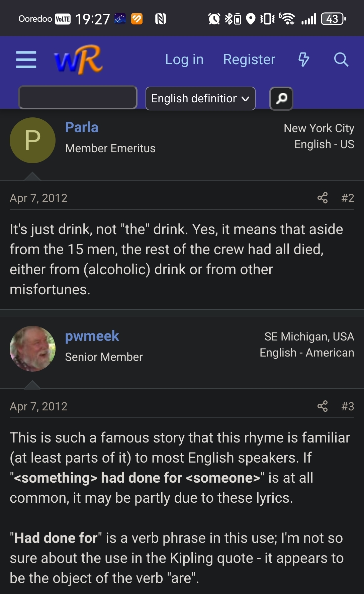Open the hamburger navigation menu
Image resolution: width=364 pixels, height=594 pixels.
(26, 60)
